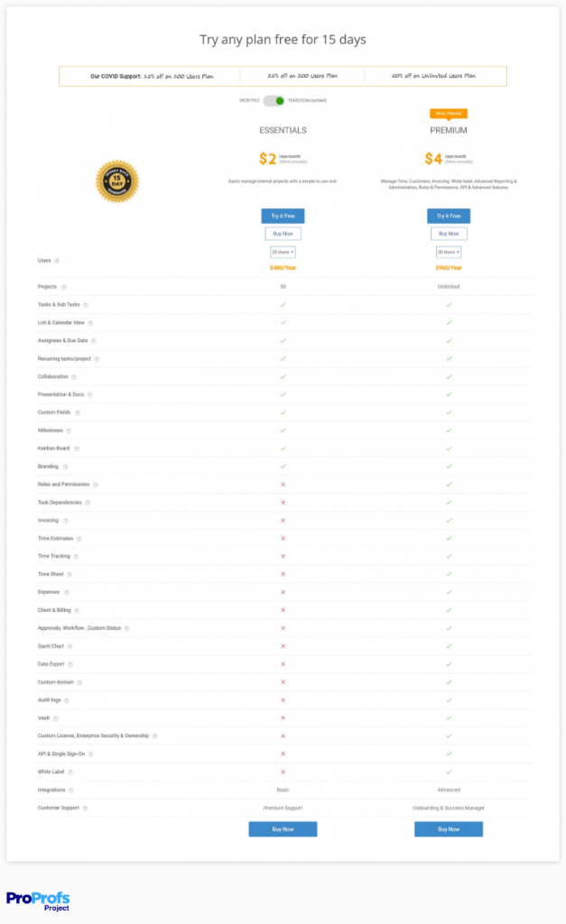Click the info icon next to Kanban Board
566x924 pixels.
pos(77,448)
